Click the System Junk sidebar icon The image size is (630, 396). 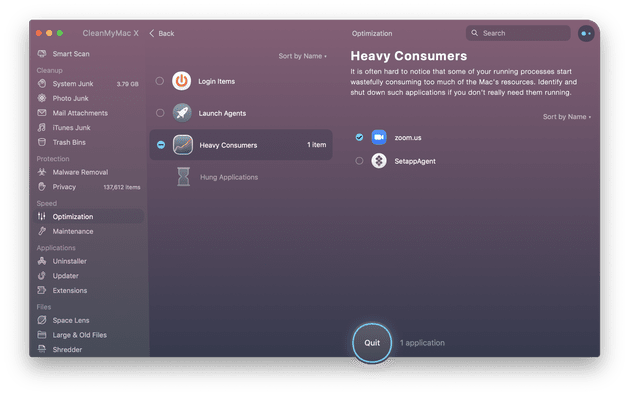pyautogui.click(x=42, y=84)
